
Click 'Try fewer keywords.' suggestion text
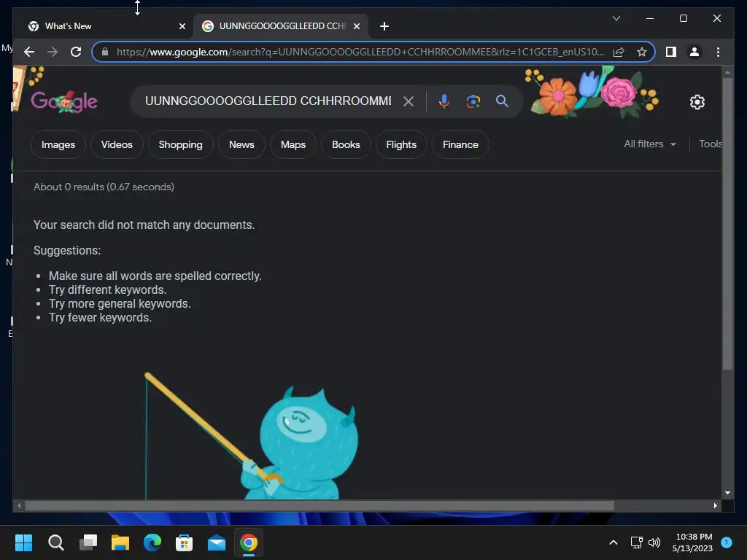tap(100, 318)
